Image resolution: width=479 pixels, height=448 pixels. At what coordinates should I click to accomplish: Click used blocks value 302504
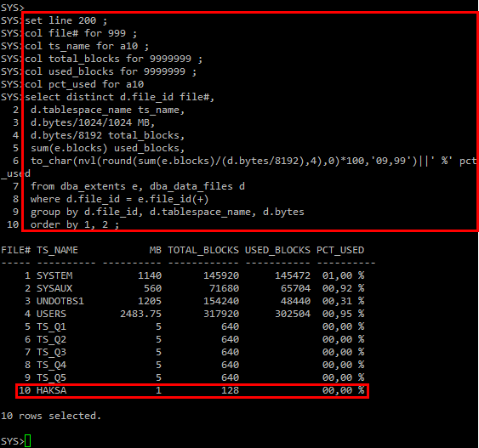293,314
